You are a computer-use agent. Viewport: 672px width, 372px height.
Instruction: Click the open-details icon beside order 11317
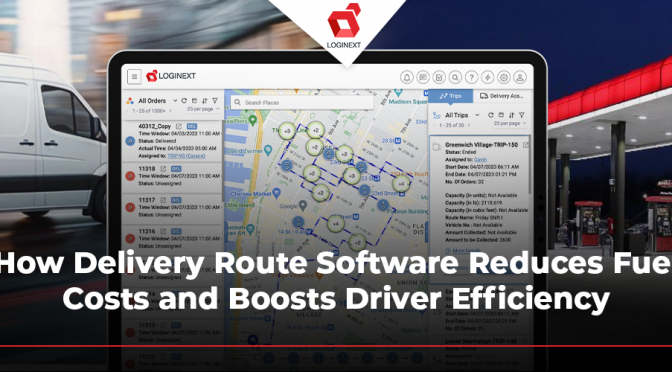[x=163, y=200]
